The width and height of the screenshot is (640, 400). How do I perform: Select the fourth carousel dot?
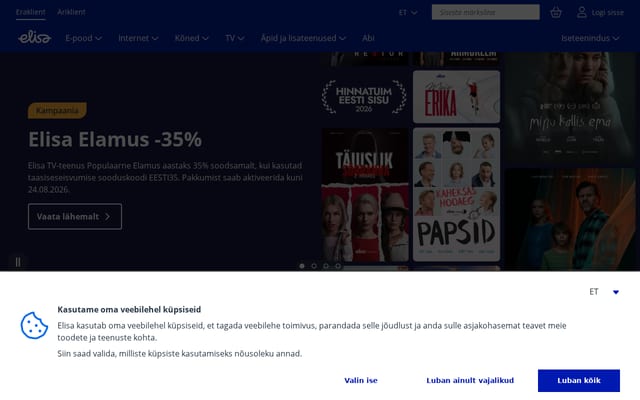[x=338, y=266]
